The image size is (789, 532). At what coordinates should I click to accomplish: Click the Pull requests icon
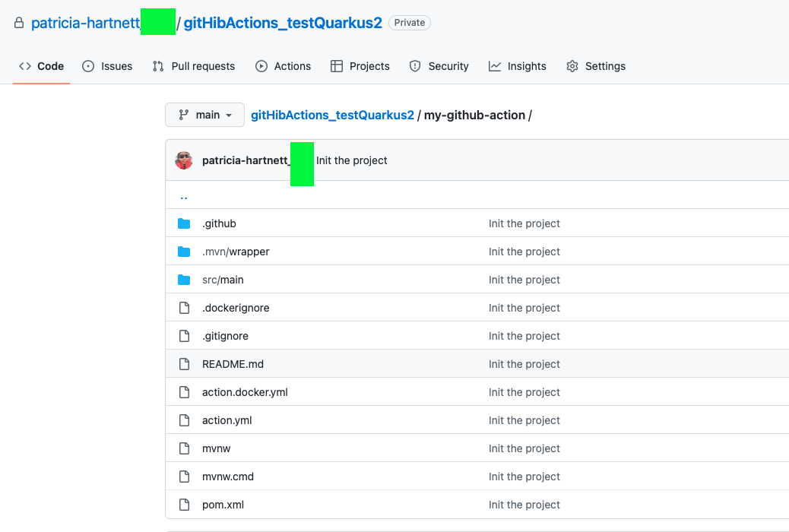[160, 66]
